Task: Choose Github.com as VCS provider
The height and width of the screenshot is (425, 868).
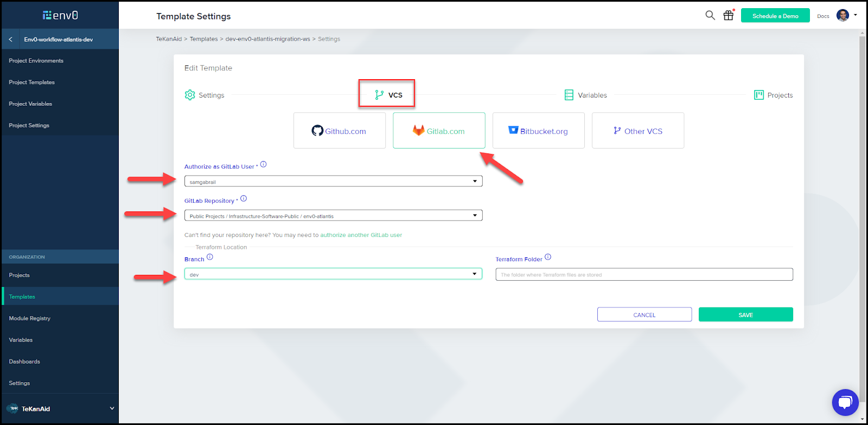Action: click(340, 131)
